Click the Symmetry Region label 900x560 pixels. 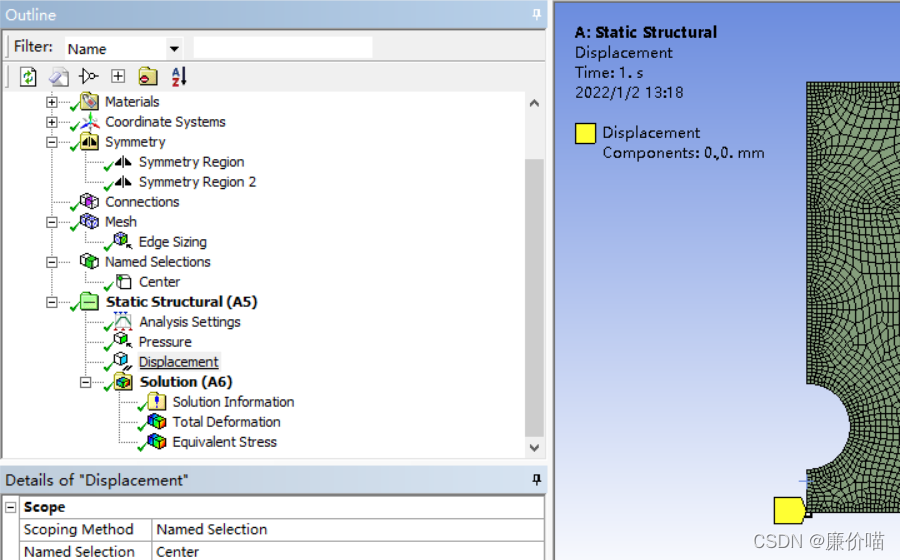[191, 162]
